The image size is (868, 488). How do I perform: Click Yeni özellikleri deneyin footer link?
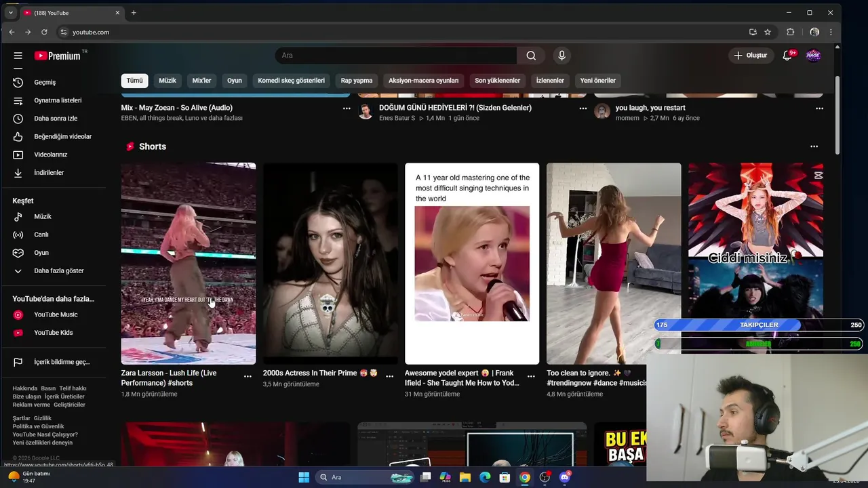42,443
